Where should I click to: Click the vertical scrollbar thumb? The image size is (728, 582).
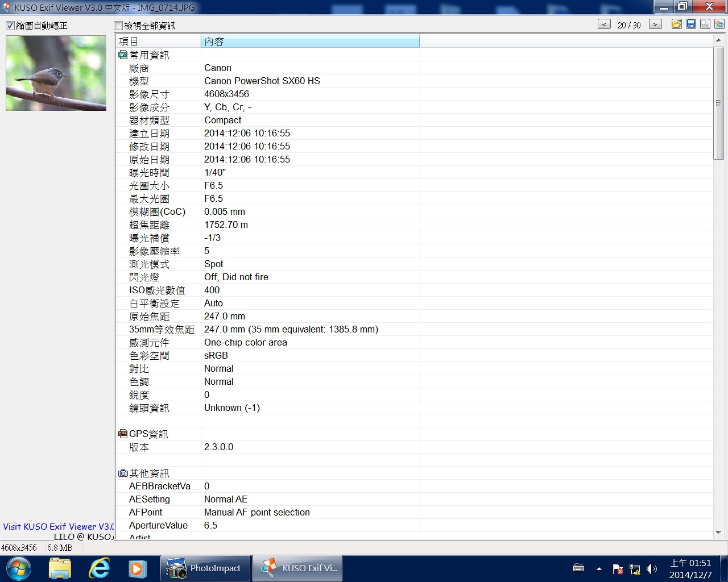(x=718, y=103)
